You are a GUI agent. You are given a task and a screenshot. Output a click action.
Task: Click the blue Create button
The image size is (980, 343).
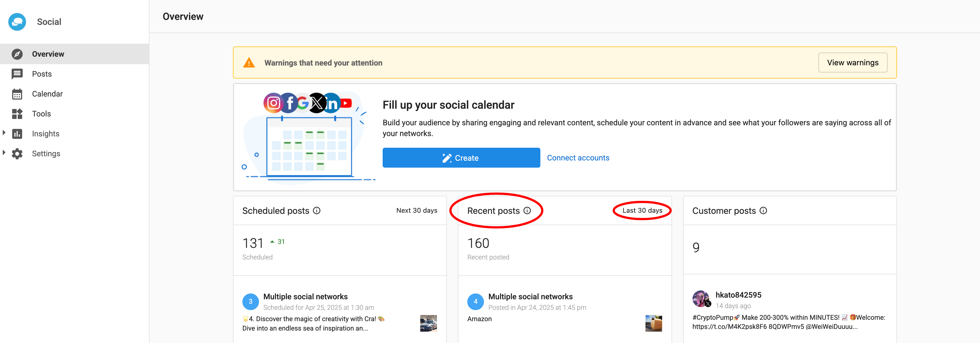pos(461,158)
